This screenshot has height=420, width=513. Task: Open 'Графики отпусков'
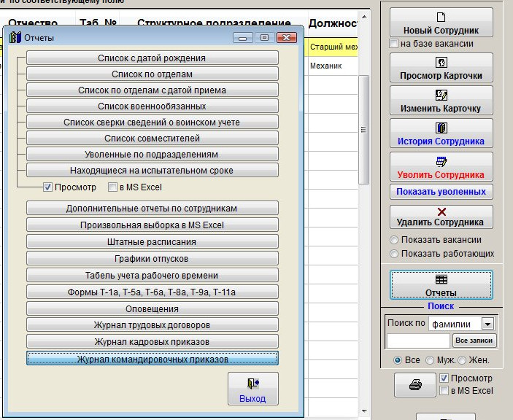(x=153, y=258)
